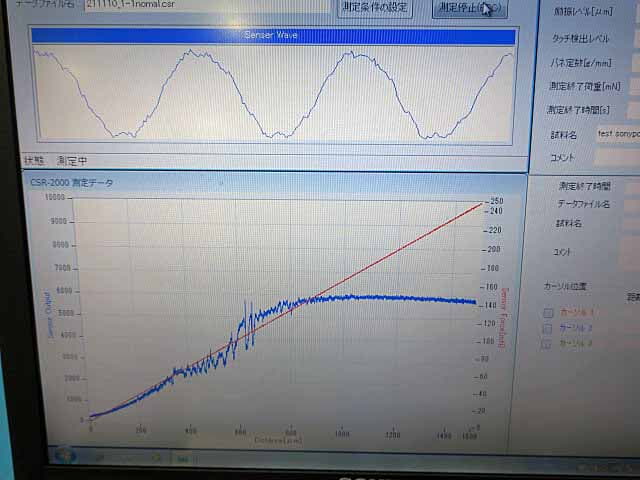Toggle the blue カーソル2 checkbox
The height and width of the screenshot is (480, 640).
548,328
